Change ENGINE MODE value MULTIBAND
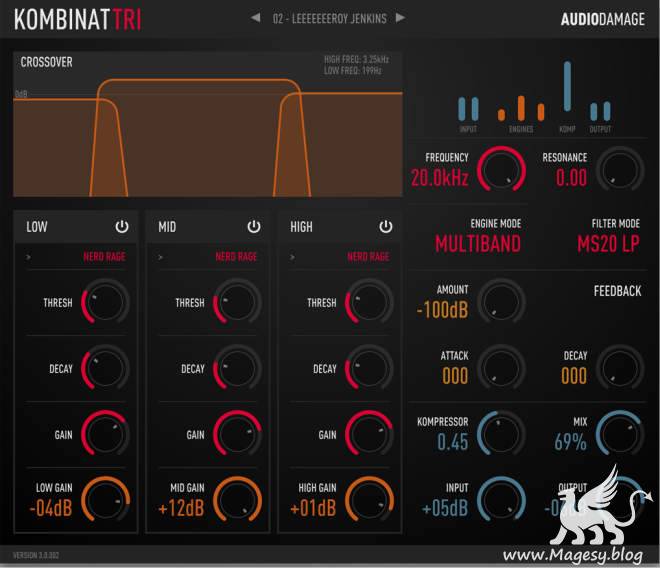 click(x=478, y=244)
